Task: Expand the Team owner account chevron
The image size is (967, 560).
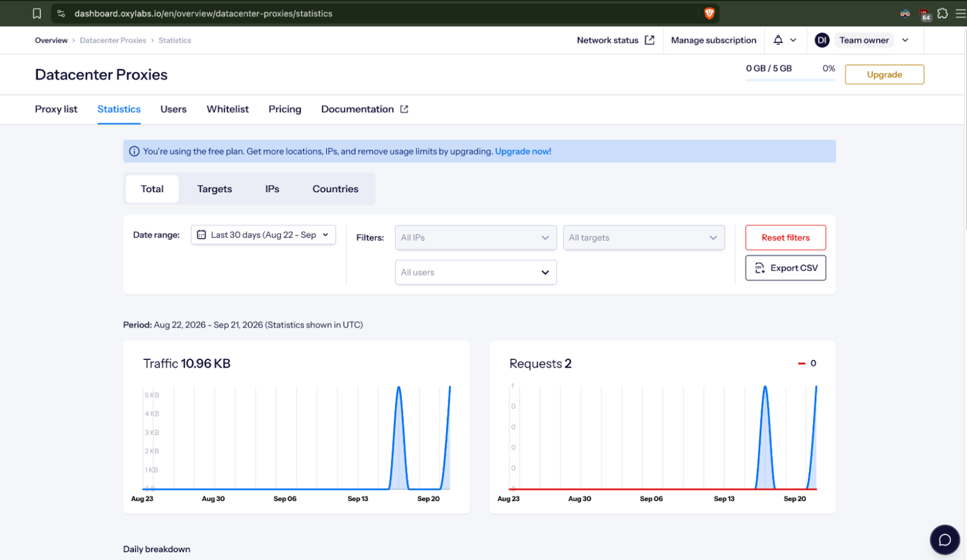Action: pos(905,40)
